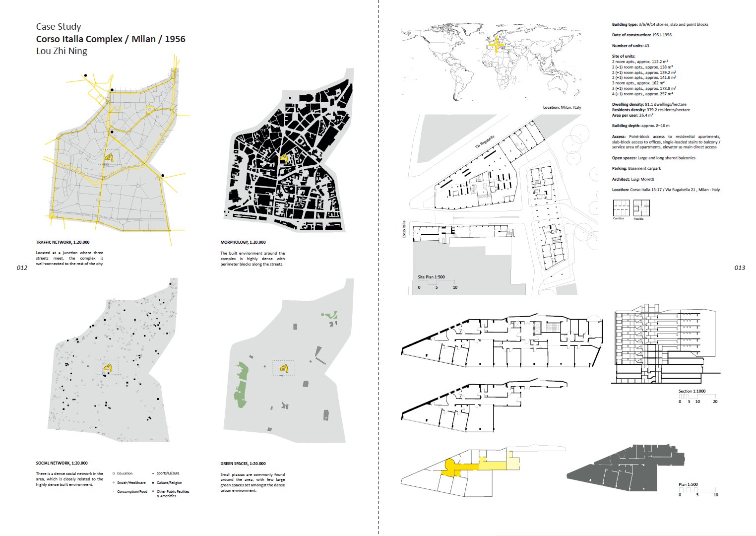The height and width of the screenshot is (536, 756).
Task: Click page number 012
Action: [22, 268]
